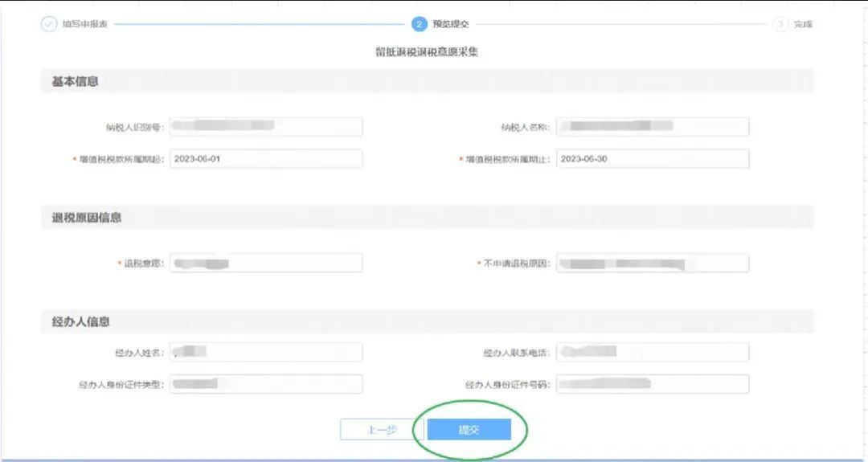This screenshot has height=462, width=868.
Task: Click the checkmark icon of the first step
Action: pyautogui.click(x=49, y=24)
